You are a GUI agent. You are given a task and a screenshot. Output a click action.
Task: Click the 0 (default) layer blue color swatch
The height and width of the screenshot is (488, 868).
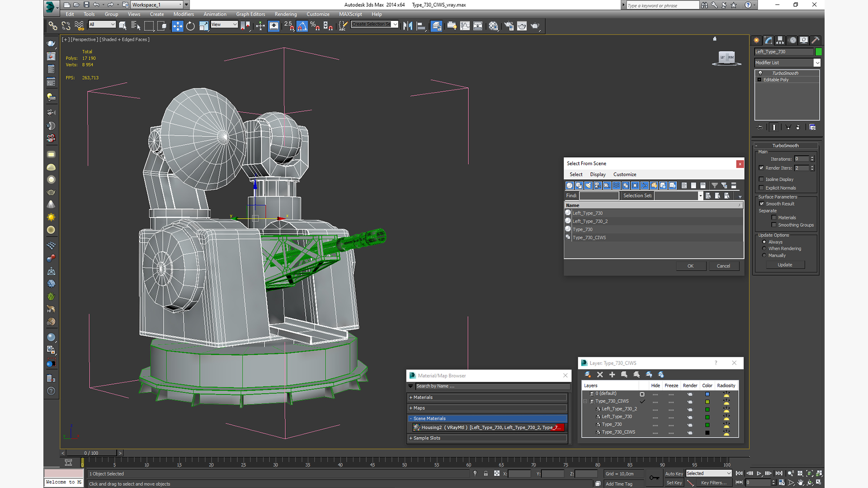(x=708, y=394)
